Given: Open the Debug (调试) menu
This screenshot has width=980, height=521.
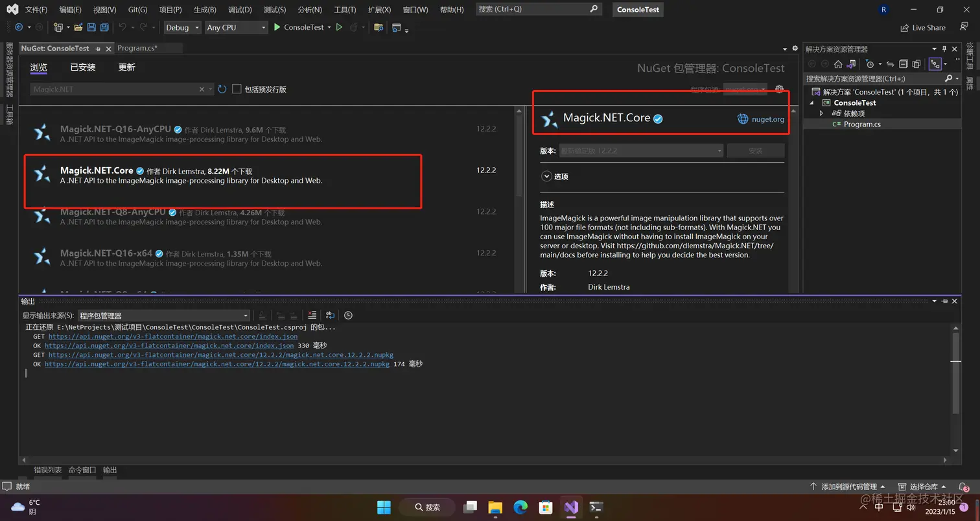Looking at the screenshot, I should (x=240, y=10).
